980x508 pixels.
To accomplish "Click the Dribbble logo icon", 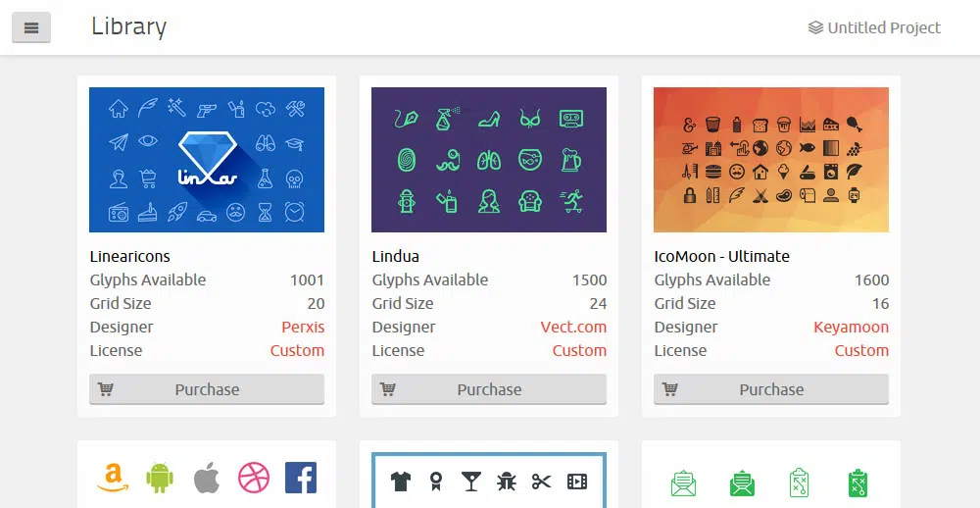I will pyautogui.click(x=254, y=478).
